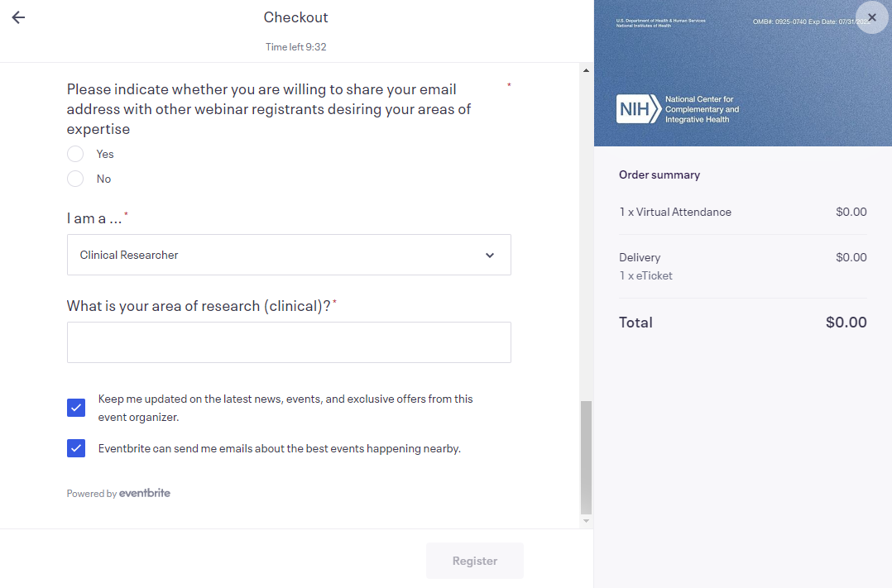
Task: Click the scroll down arrow
Action: click(587, 521)
